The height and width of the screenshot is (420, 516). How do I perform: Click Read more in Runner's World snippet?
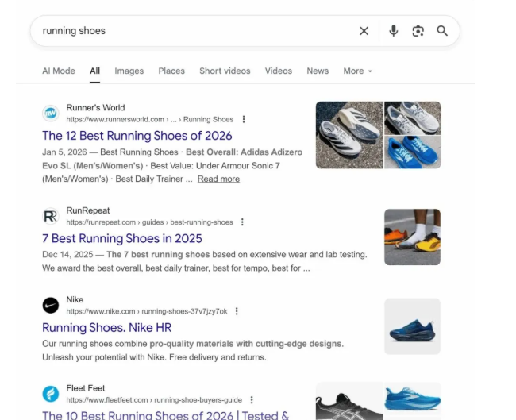[x=218, y=179]
